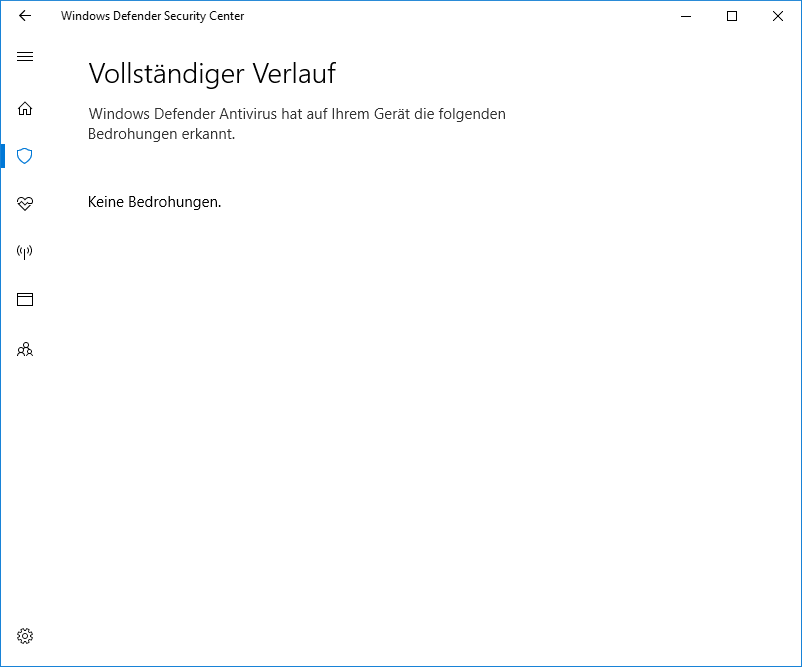
Task: Click the 'Vollständiger Verlauf' heading
Action: point(212,74)
